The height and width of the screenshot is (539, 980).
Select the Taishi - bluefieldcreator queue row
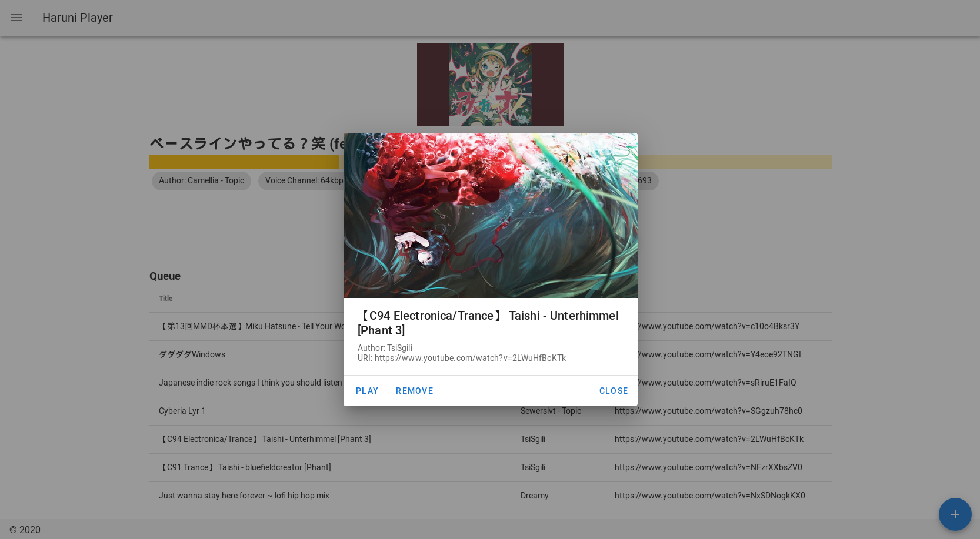[x=245, y=467]
